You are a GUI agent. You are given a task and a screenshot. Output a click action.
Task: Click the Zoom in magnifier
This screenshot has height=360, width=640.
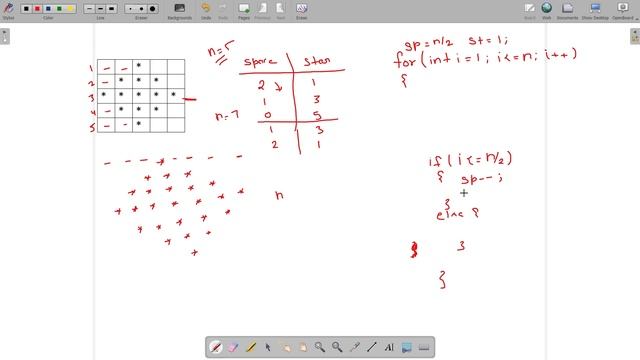[320, 347]
